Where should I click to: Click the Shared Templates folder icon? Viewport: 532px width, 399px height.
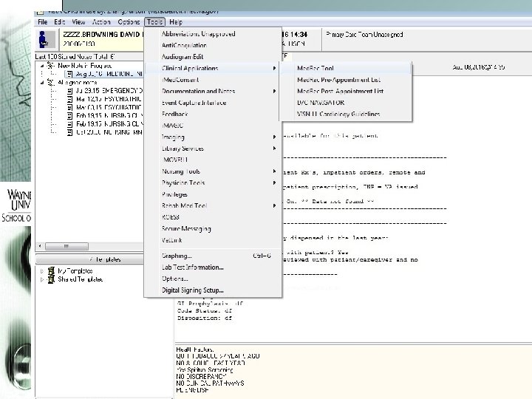(51, 279)
